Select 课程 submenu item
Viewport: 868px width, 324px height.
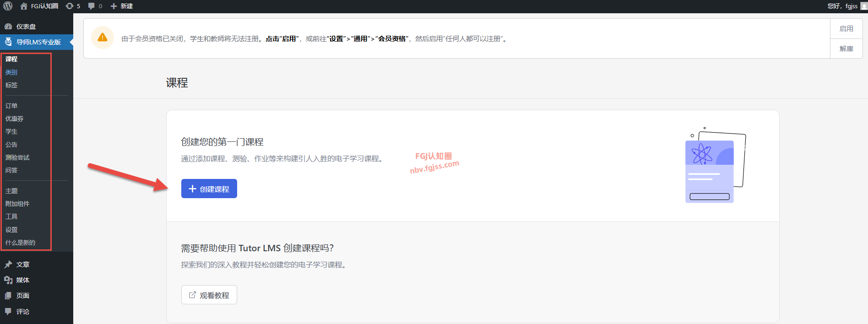click(11, 59)
